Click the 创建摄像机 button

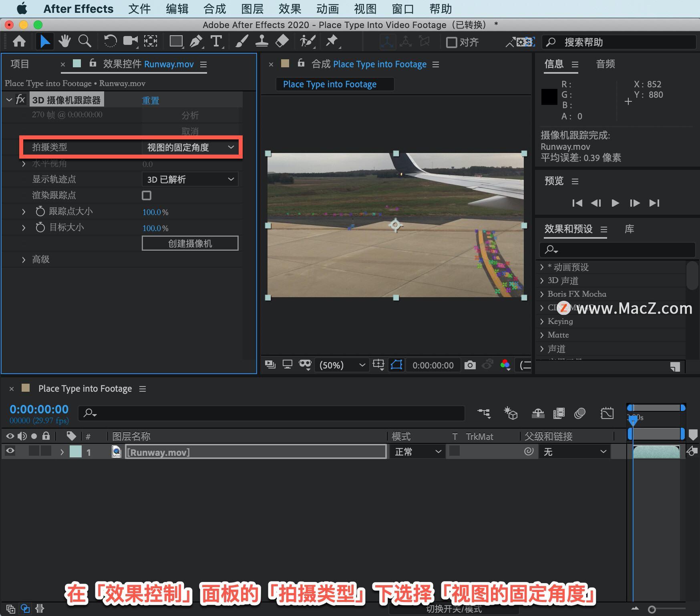pyautogui.click(x=190, y=243)
